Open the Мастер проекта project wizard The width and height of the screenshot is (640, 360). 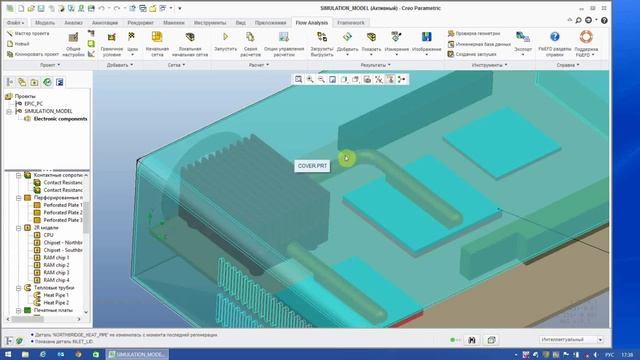tap(28, 33)
